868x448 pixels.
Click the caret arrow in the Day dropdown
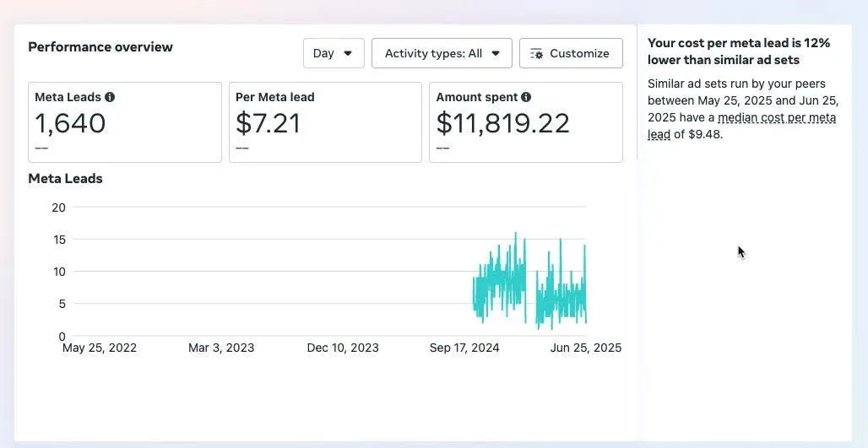(x=348, y=54)
